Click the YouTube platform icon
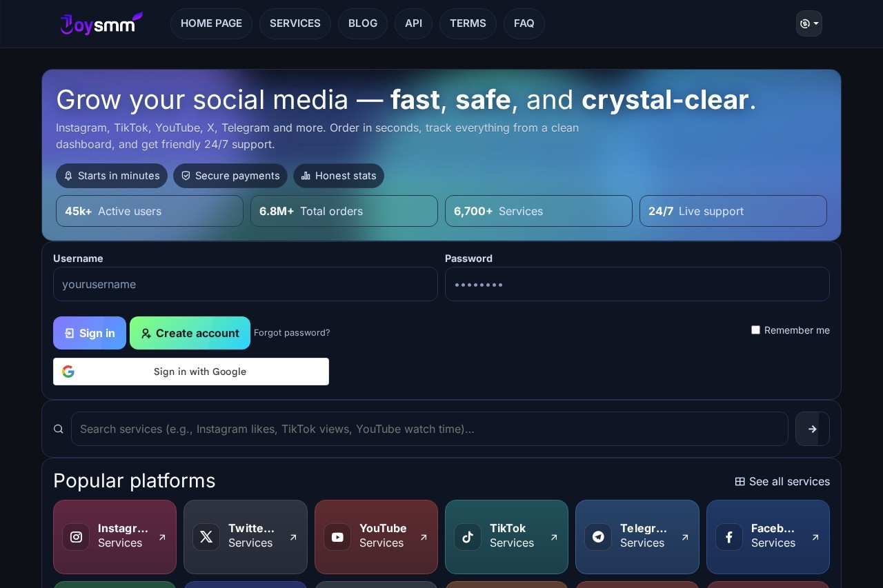 click(x=337, y=537)
